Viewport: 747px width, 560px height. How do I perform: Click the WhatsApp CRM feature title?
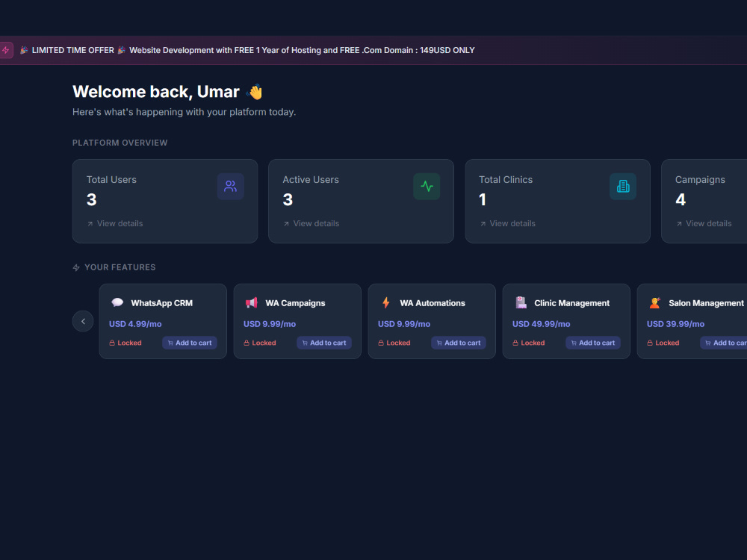click(x=161, y=303)
